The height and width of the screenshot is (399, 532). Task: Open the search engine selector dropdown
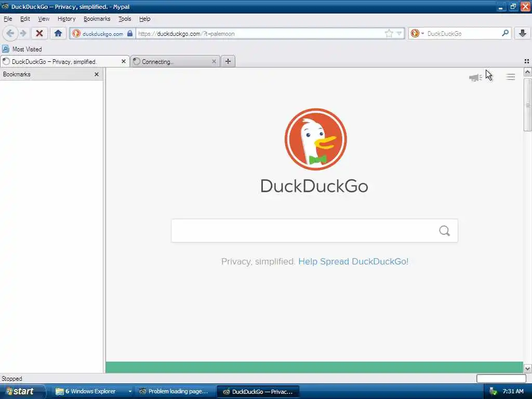[417, 33]
